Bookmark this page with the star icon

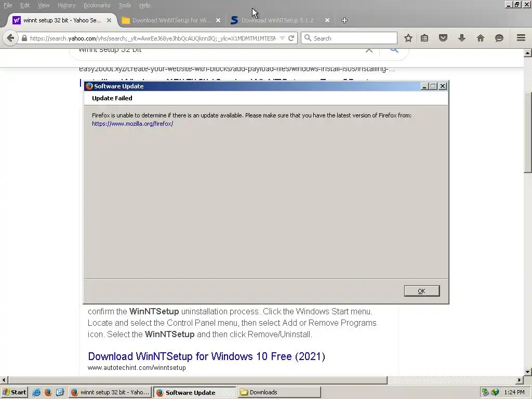tap(408, 38)
